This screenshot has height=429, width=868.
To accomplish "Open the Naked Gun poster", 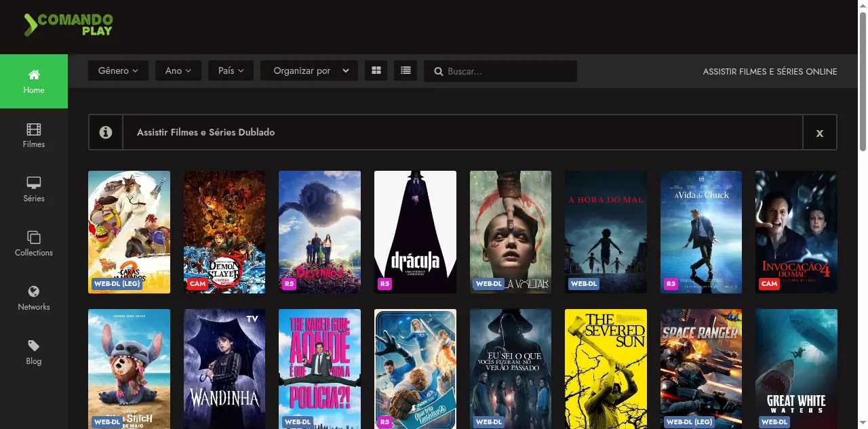I will click(319, 369).
